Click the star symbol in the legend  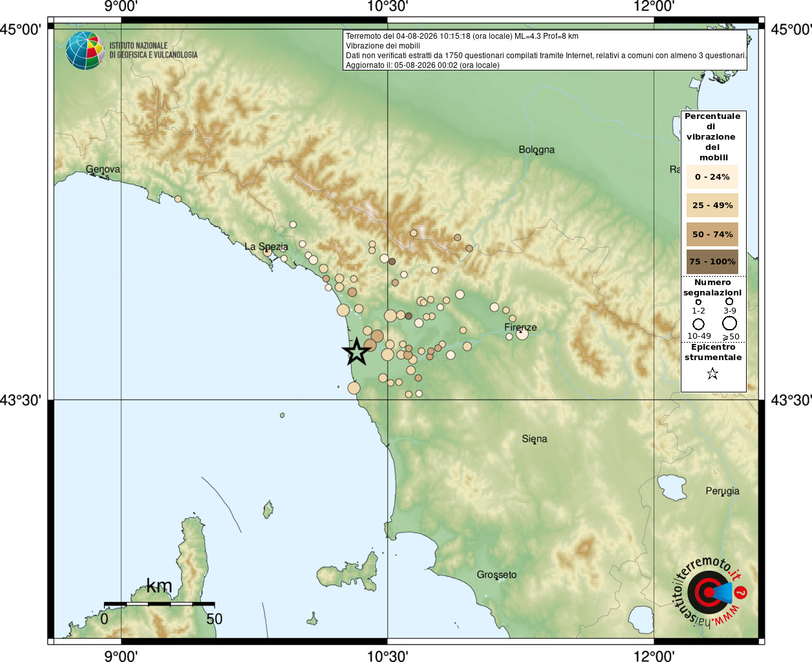(x=712, y=374)
